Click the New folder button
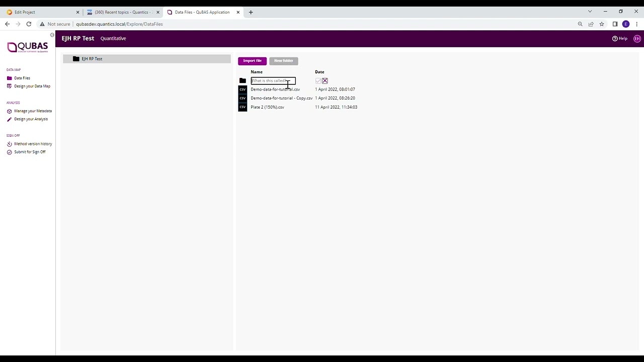 click(284, 61)
